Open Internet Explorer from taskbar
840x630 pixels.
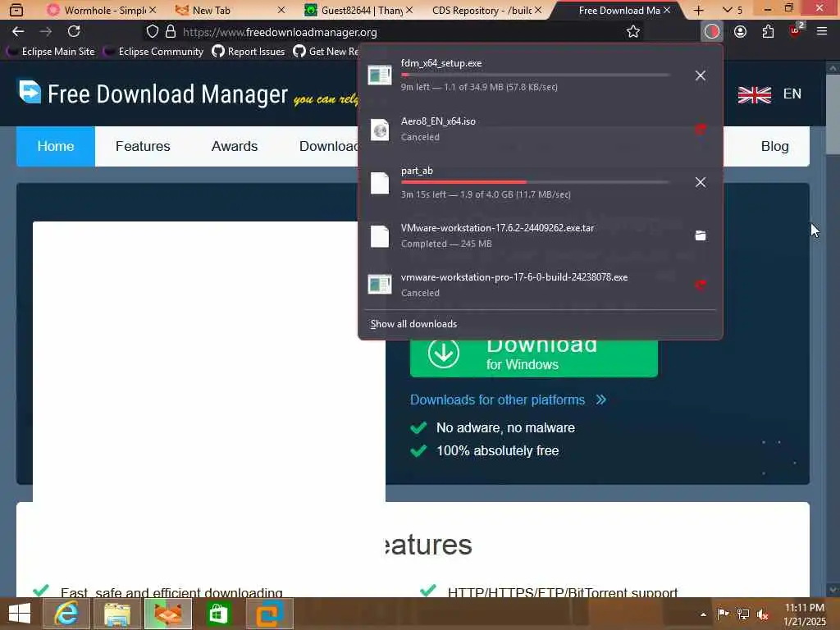[x=66, y=614]
